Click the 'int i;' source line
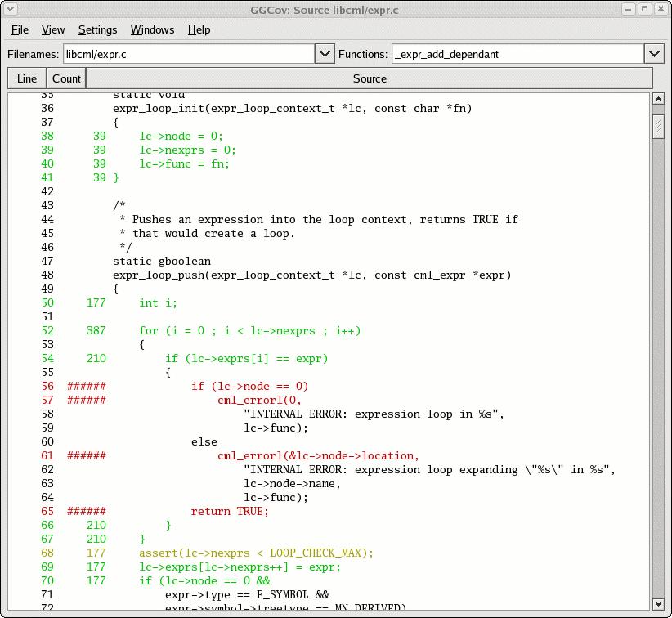Image resolution: width=672 pixels, height=618 pixels. (x=158, y=303)
